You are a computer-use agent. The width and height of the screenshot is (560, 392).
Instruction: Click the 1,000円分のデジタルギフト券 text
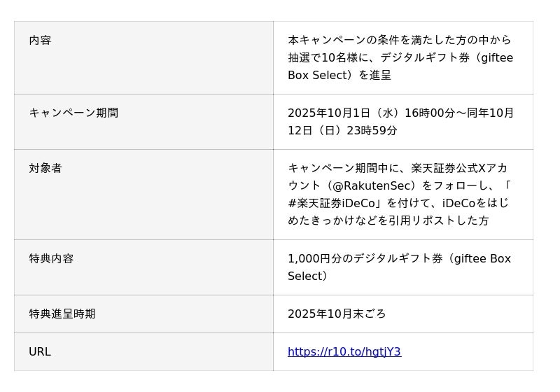[x=365, y=258]
